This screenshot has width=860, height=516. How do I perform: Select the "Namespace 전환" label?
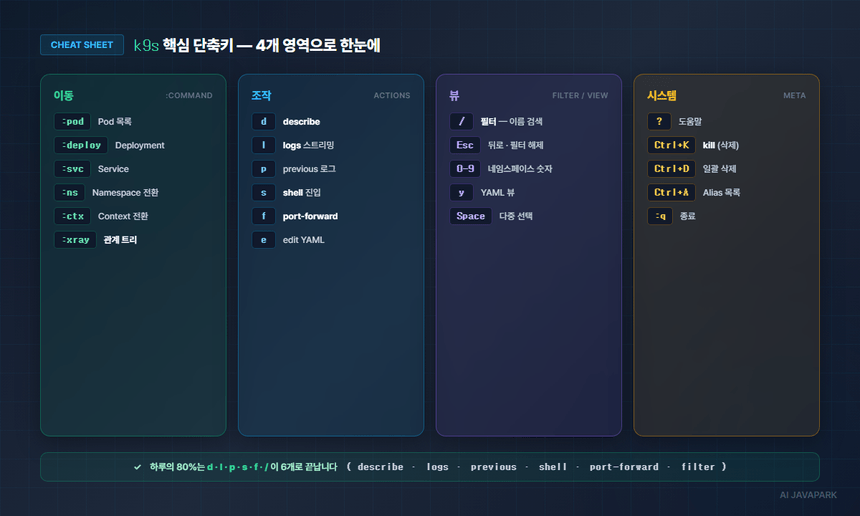125,192
